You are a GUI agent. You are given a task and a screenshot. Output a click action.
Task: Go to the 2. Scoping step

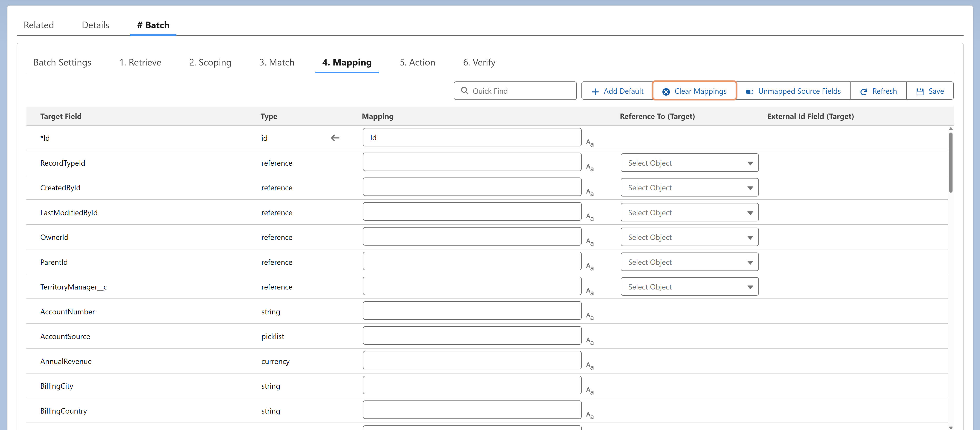click(210, 62)
